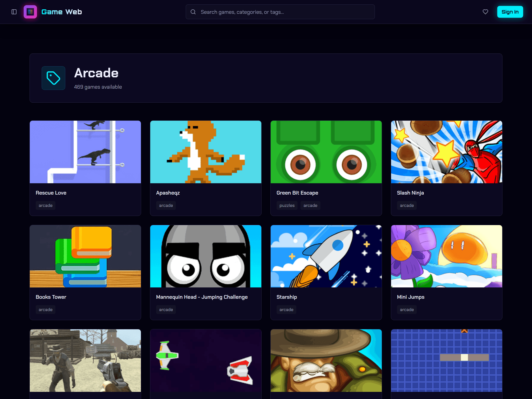Click the Mini Jumps title
Image resolution: width=532 pixels, height=399 pixels.
[x=411, y=297]
